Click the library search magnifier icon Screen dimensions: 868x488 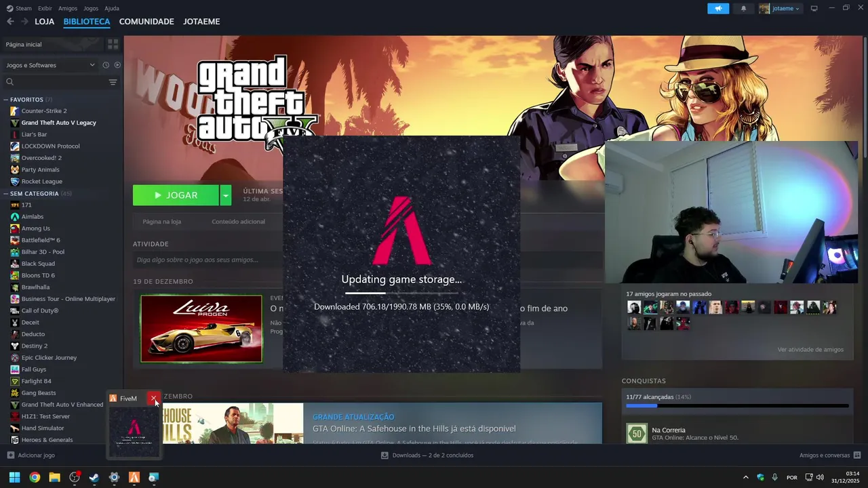[x=9, y=82]
